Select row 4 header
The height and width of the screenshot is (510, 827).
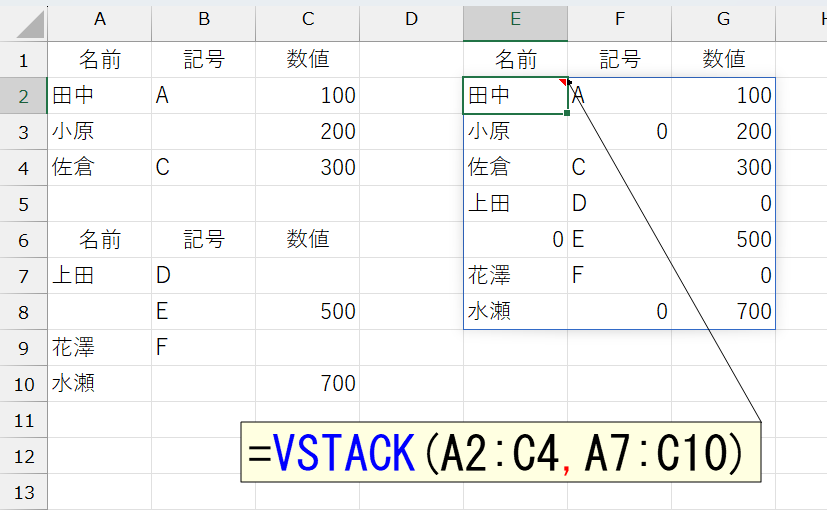[x=23, y=168]
